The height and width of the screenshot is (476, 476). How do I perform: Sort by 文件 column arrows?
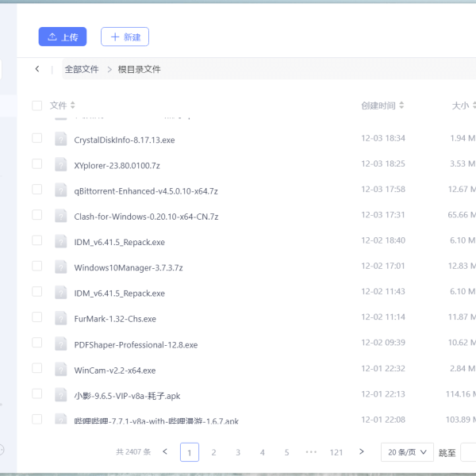click(x=72, y=106)
